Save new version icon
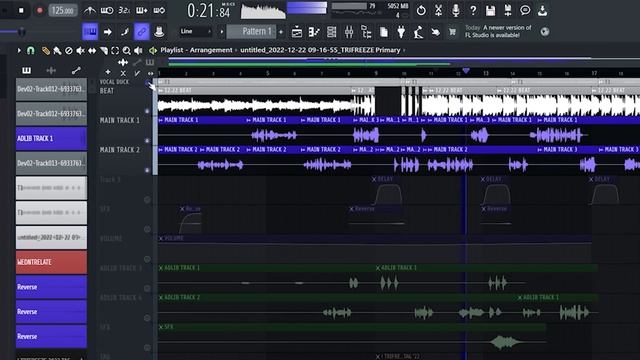Viewport: 640px width, 360px height. pos(508,10)
